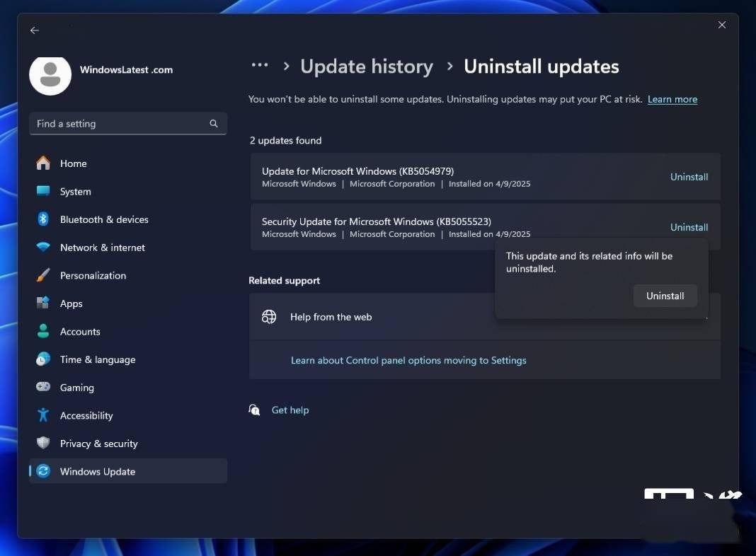Click the Get help link
Screen dimensions: 756x556
click(x=290, y=410)
